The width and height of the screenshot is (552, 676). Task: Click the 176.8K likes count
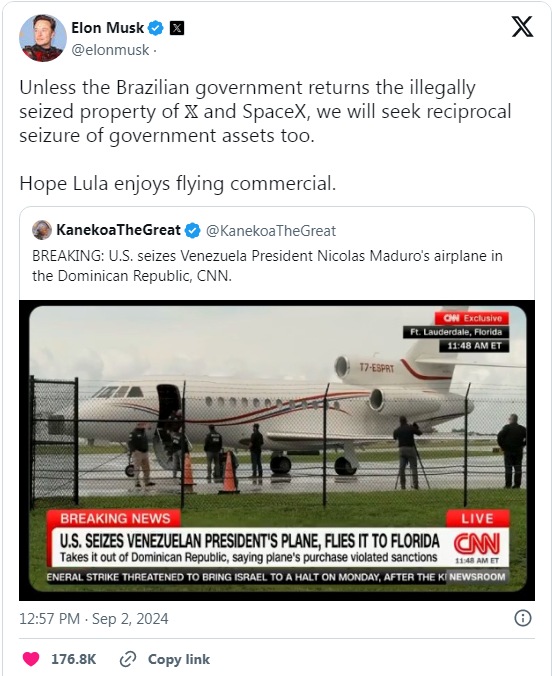(x=73, y=659)
